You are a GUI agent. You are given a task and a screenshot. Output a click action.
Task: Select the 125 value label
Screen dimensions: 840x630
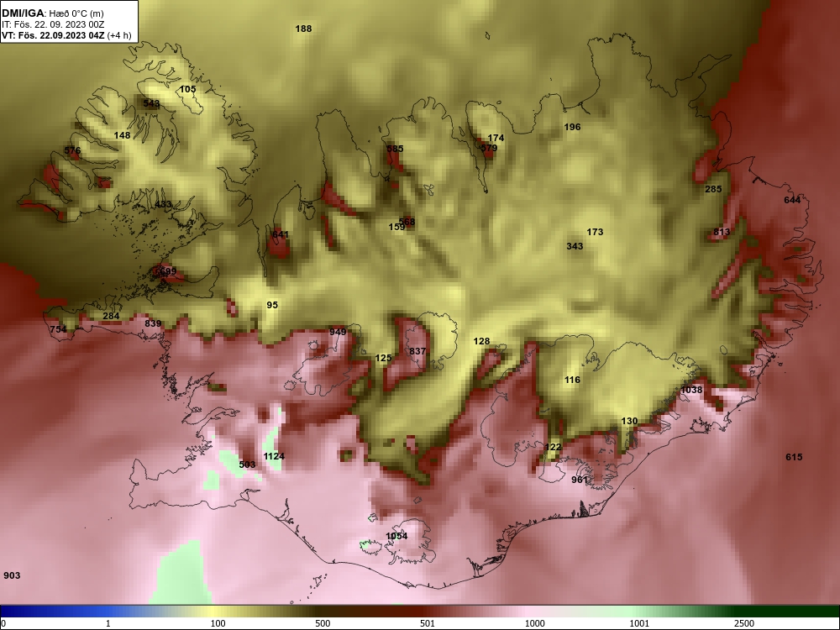[383, 358]
